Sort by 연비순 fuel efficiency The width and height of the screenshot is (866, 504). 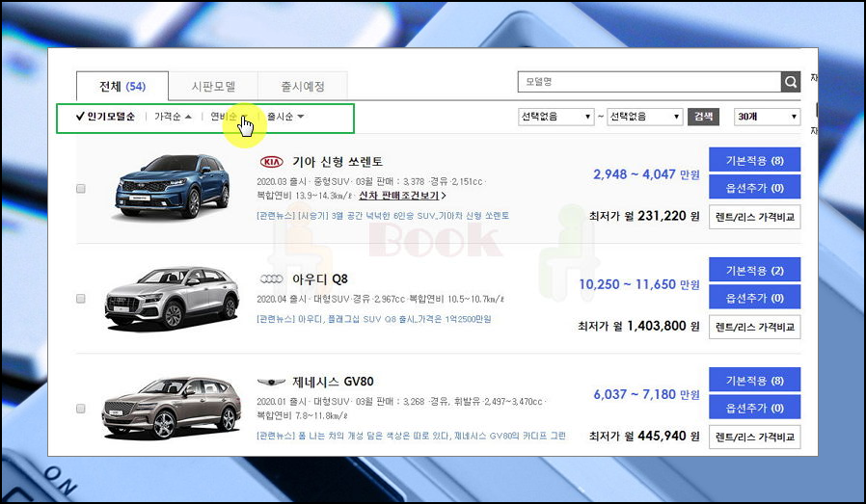point(229,117)
